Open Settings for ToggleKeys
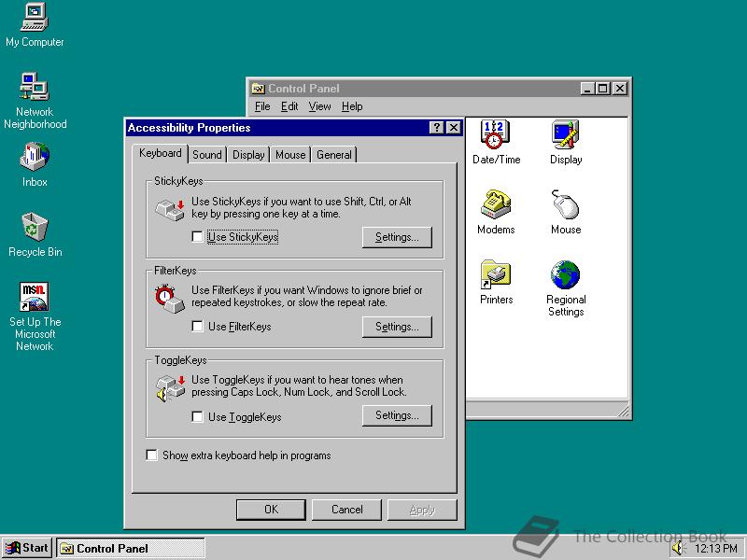 click(x=396, y=416)
